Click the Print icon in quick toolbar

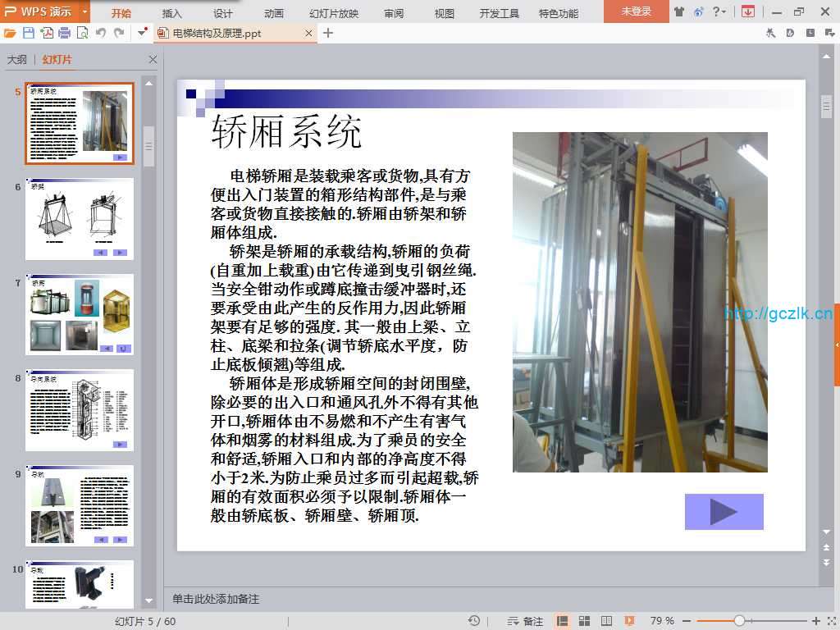(65, 33)
